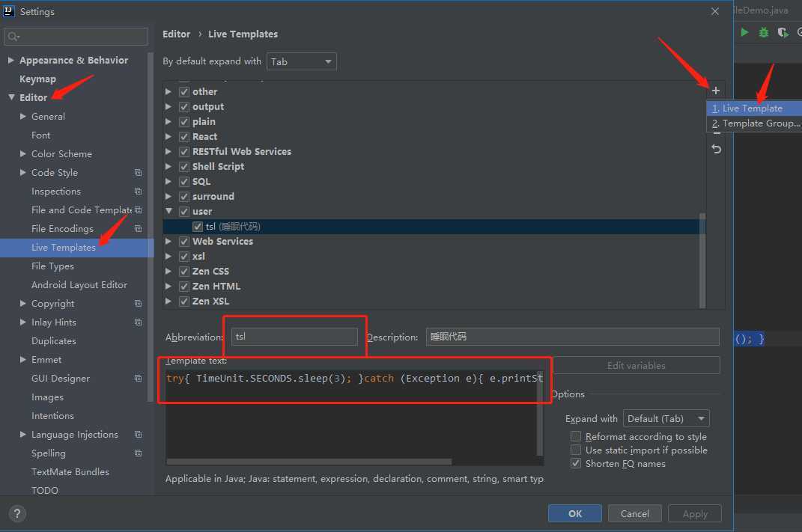Select the 'Shell Script' template group

point(218,167)
